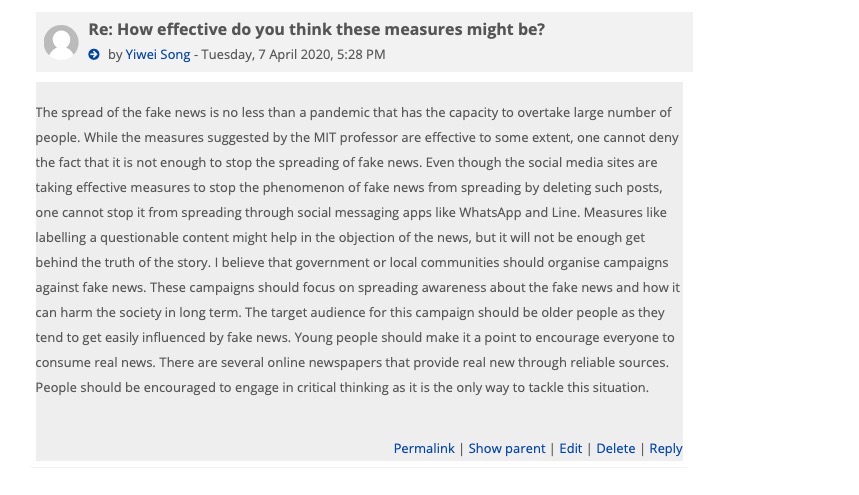
Task: Click the last line starting "People should be encouraged"
Action: point(342,388)
